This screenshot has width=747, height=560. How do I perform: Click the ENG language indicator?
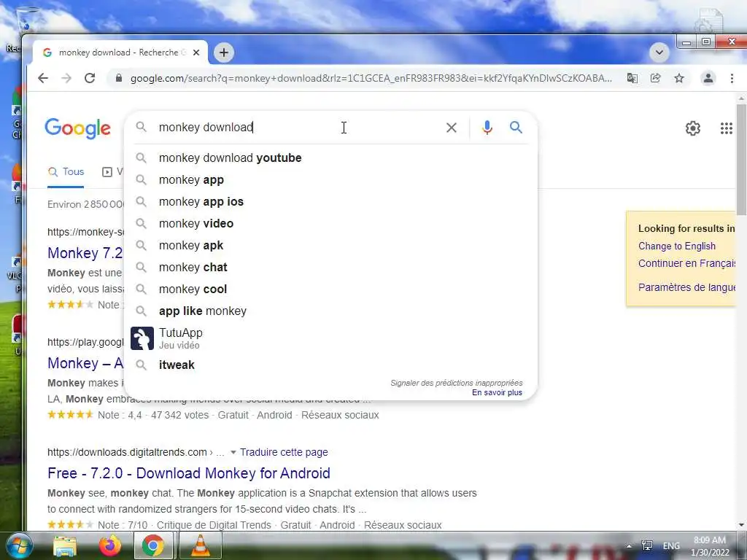point(671,546)
